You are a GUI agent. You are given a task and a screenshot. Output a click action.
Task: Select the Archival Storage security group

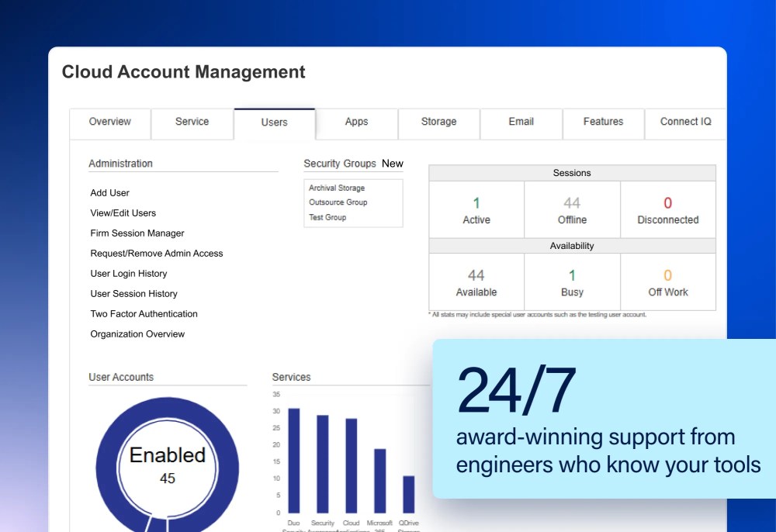(336, 187)
